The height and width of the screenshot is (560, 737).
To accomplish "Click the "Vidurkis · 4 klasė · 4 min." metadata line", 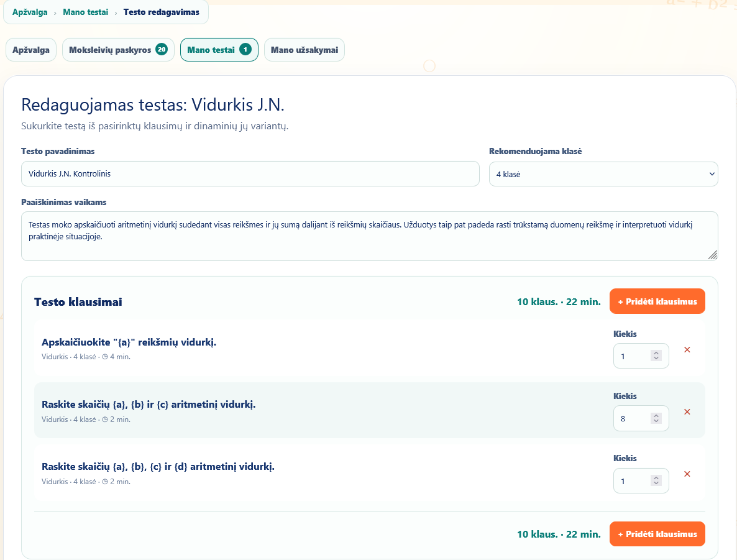I will [86, 357].
